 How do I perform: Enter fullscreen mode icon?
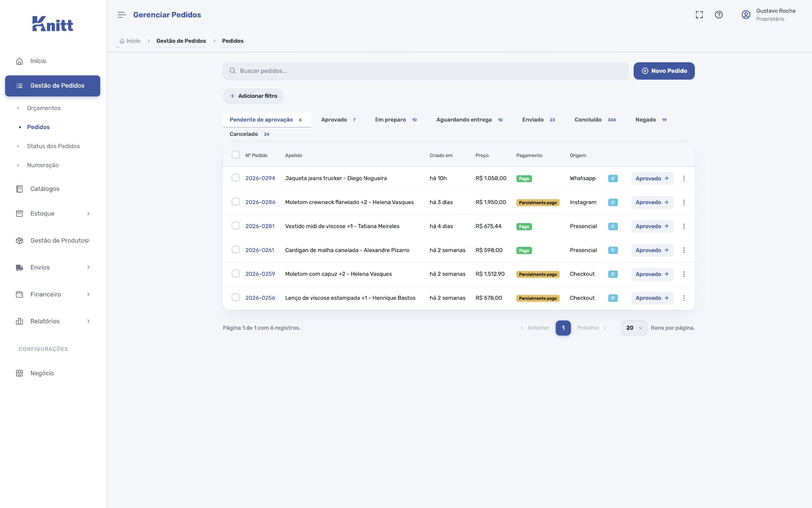pyautogui.click(x=700, y=15)
